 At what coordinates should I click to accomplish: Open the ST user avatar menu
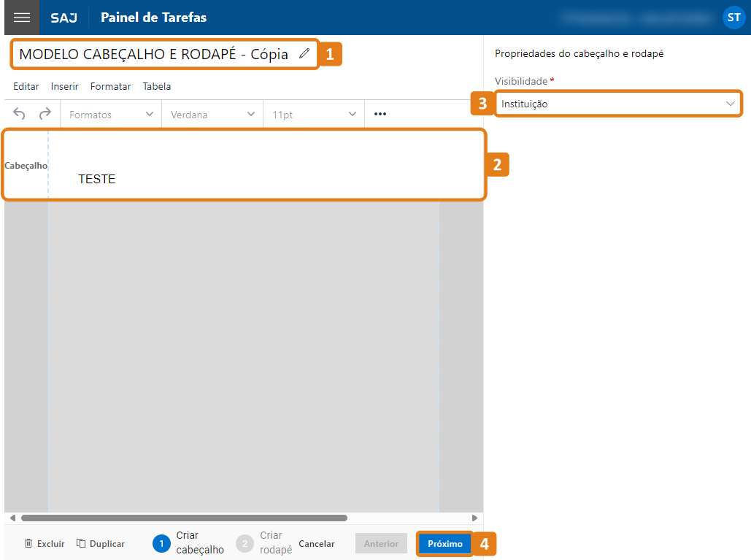pos(733,18)
